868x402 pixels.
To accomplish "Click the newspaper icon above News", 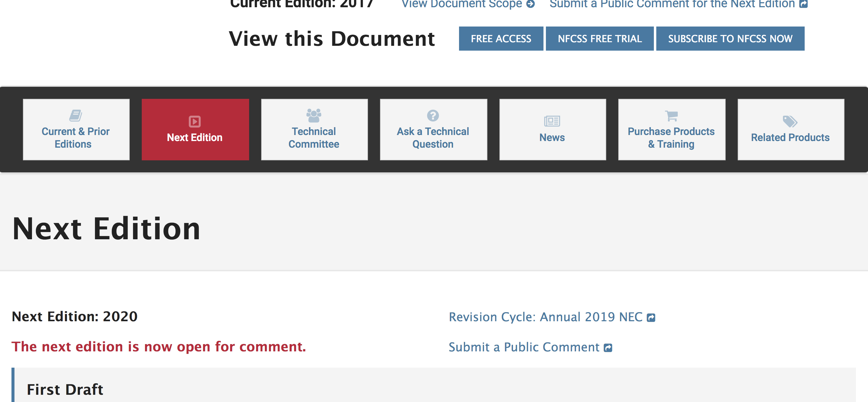I will pyautogui.click(x=552, y=121).
